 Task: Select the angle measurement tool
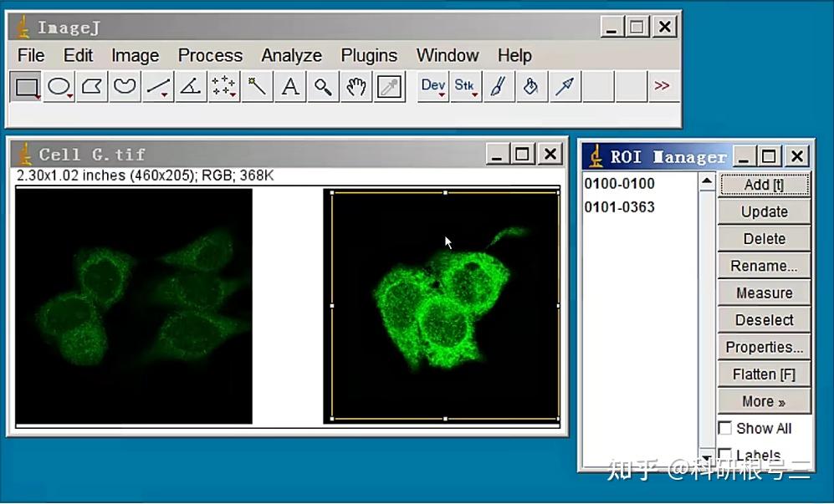(190, 86)
